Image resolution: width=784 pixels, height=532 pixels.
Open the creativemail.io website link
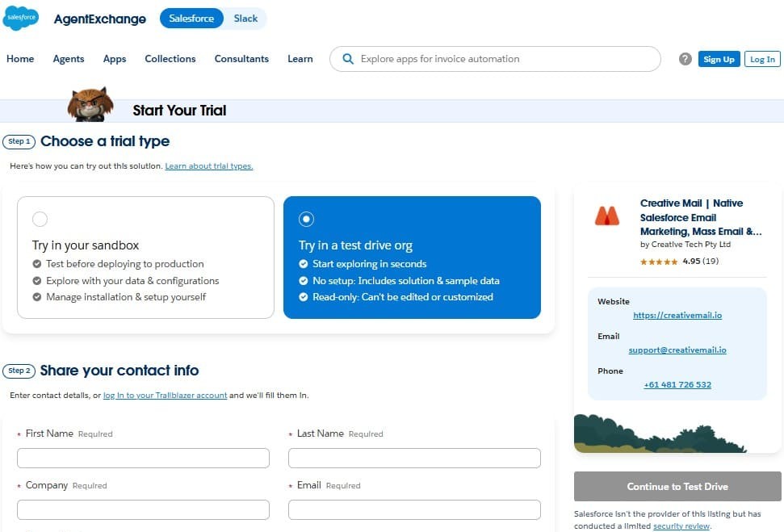pos(677,316)
